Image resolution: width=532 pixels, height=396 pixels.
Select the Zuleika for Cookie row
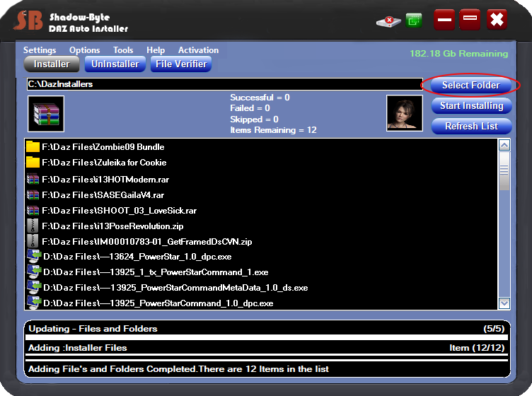click(x=261, y=163)
